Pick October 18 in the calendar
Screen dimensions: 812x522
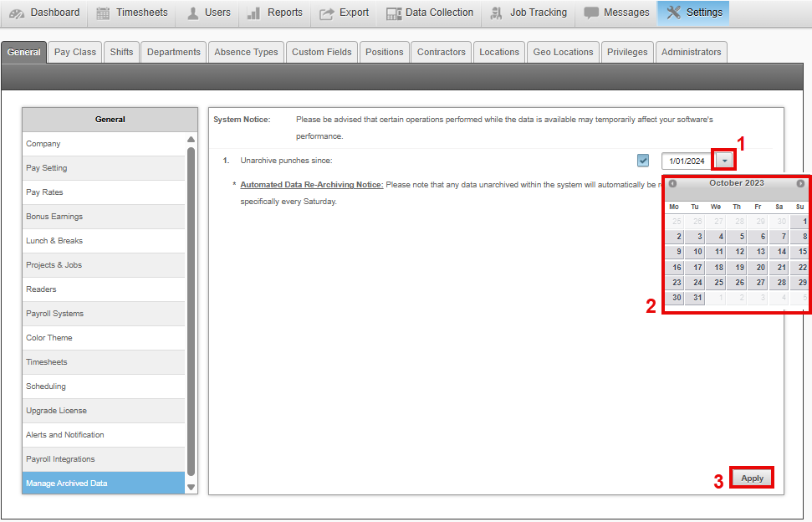tap(719, 268)
